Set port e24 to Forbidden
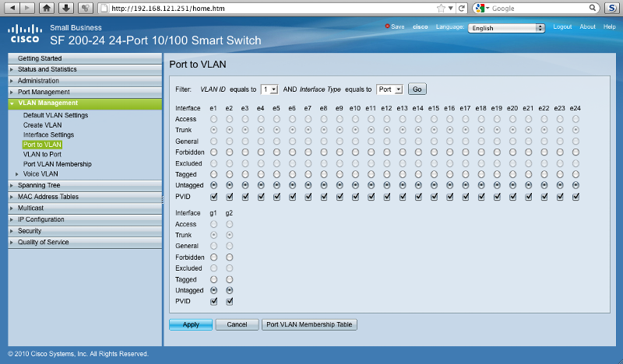623x364 pixels. (575, 152)
